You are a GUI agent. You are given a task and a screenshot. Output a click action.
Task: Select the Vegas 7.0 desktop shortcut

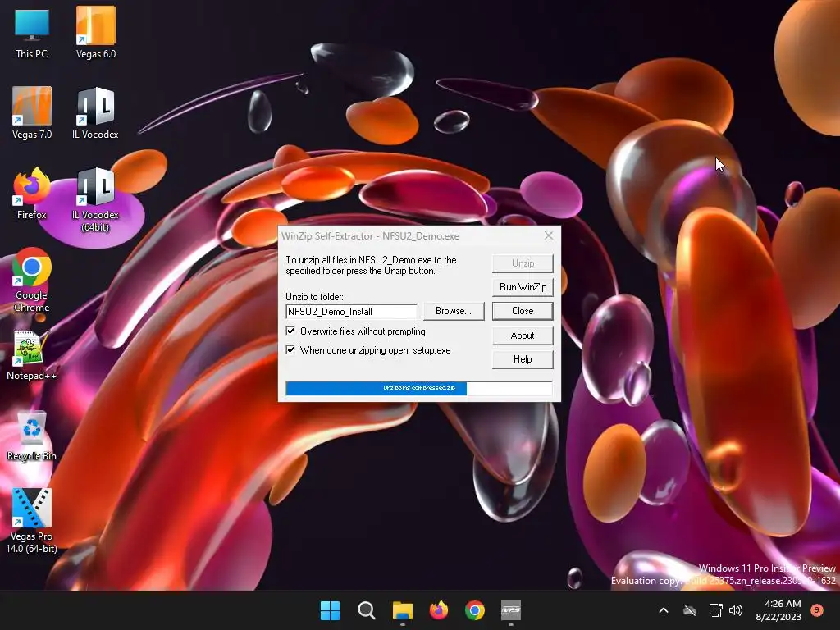[32, 113]
